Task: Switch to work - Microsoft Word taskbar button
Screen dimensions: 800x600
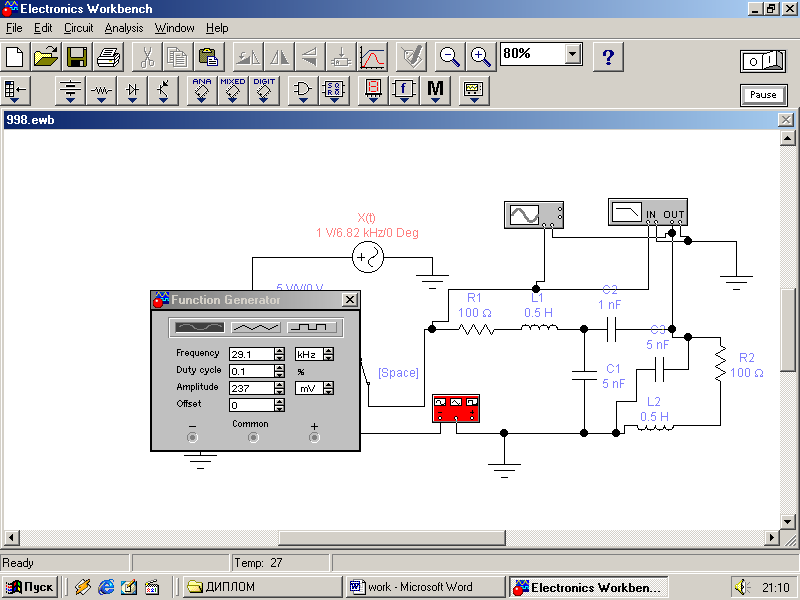Action: point(426,587)
